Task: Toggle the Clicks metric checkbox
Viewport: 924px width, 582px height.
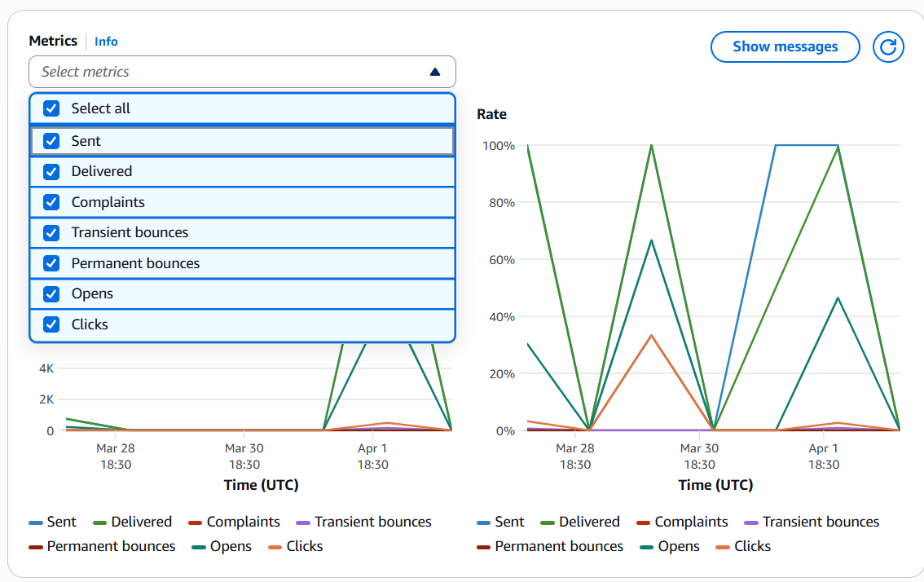Action: click(x=51, y=324)
